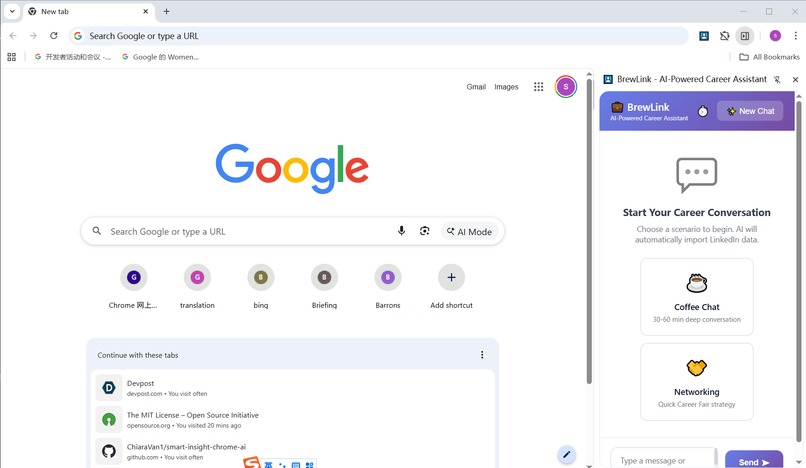The height and width of the screenshot is (468, 806).
Task: Click the Google logo
Action: 292,168
